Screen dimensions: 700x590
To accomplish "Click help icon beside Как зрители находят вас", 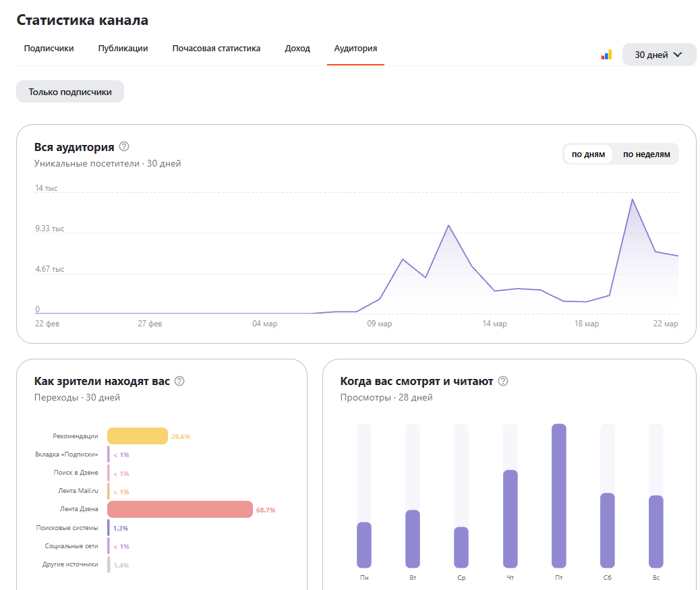I will coord(179,381).
